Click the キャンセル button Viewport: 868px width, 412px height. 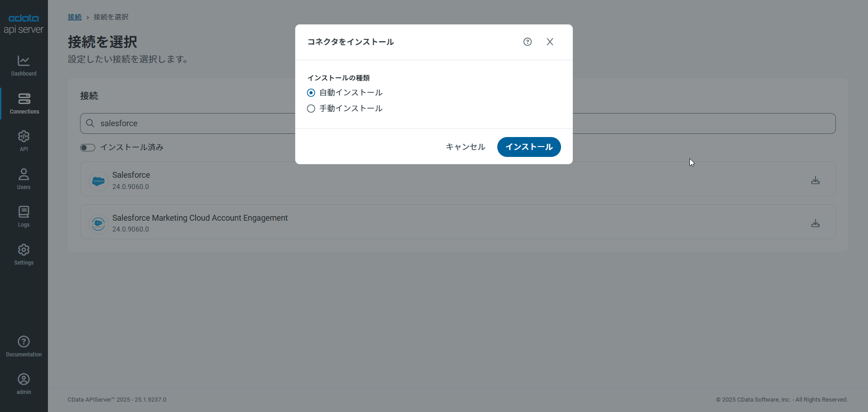(465, 147)
